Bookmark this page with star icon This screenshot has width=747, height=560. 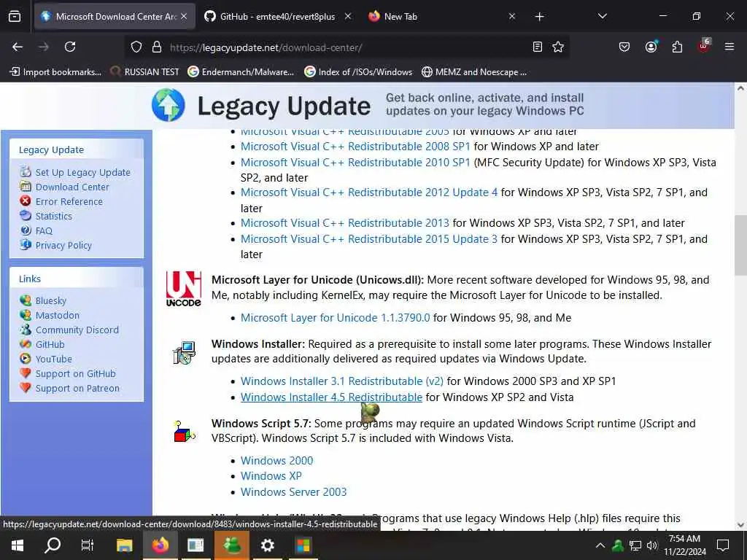point(558,47)
